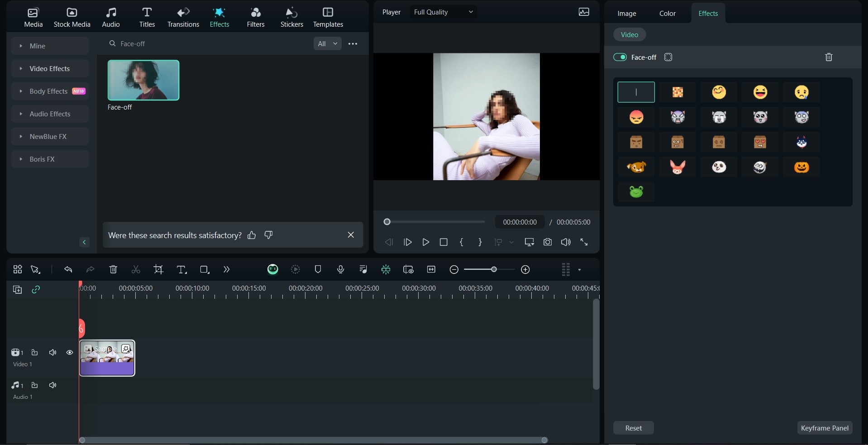
Task: Expand the NewBlue FX category
Action: click(x=50, y=136)
